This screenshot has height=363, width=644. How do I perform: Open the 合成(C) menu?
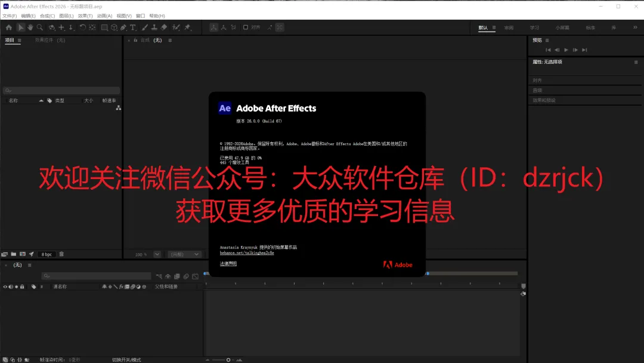pyautogui.click(x=47, y=16)
